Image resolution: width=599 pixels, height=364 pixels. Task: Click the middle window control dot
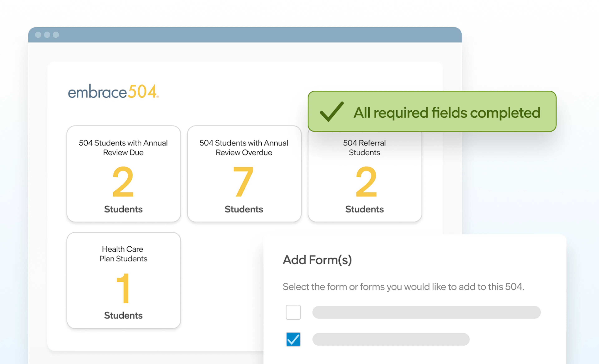pyautogui.click(x=47, y=35)
